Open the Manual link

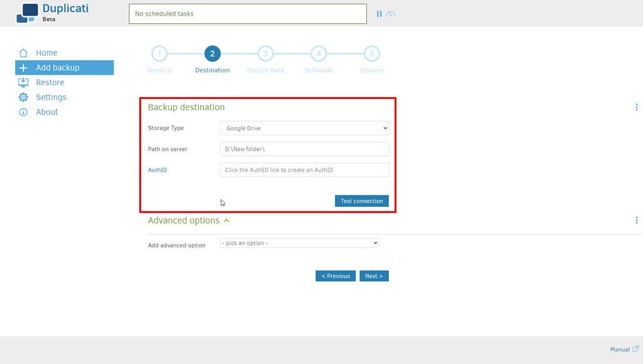pos(620,349)
